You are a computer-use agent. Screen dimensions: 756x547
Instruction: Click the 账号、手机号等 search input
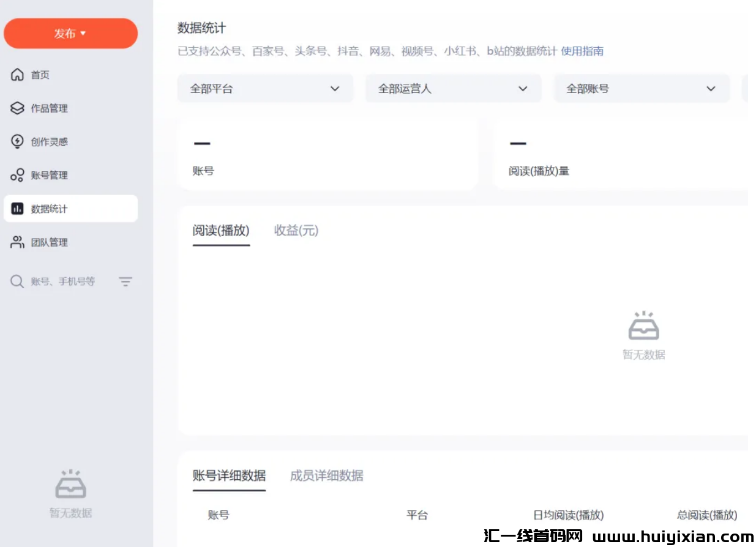pos(61,281)
